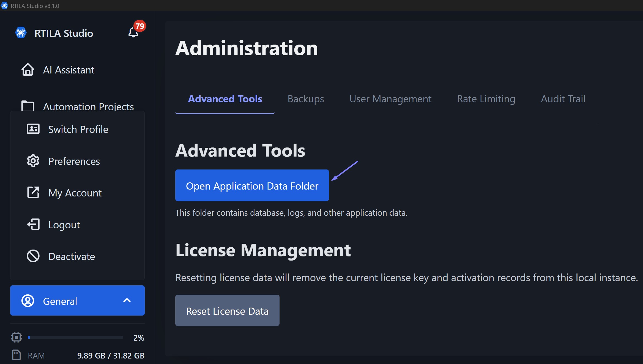The width and height of the screenshot is (643, 364).
Task: Switch to the Backups tab
Action: (306, 99)
